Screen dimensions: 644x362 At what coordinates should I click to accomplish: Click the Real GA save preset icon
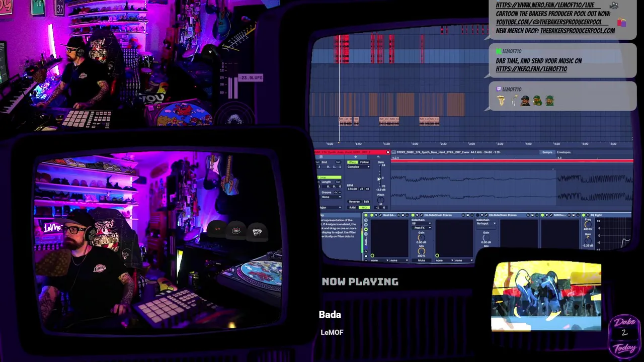pyautogui.click(x=403, y=215)
